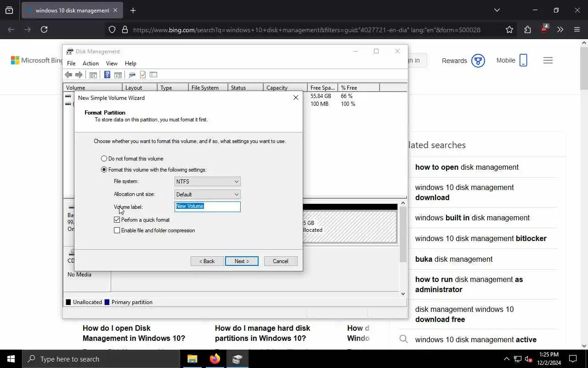
Task: Click the Mobile phone icon on Bing
Action: tap(523, 60)
